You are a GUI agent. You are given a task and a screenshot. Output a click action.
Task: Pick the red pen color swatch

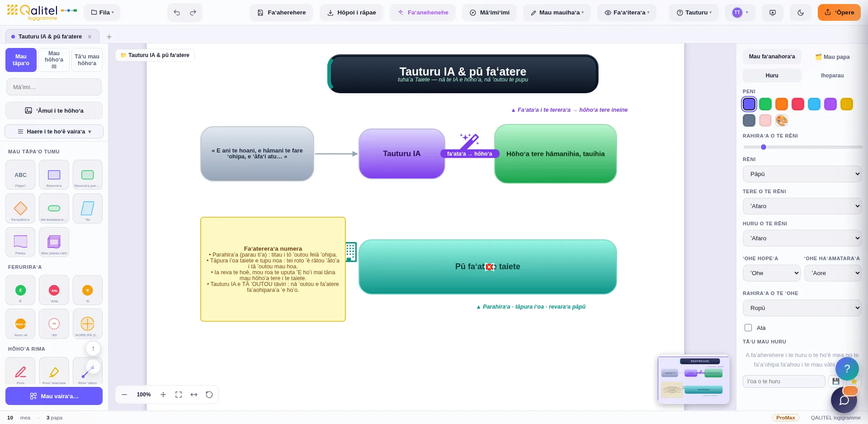[798, 104]
